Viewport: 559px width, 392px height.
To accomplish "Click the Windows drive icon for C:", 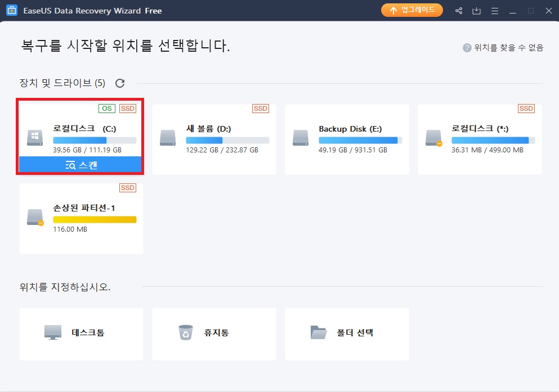I will coord(35,138).
